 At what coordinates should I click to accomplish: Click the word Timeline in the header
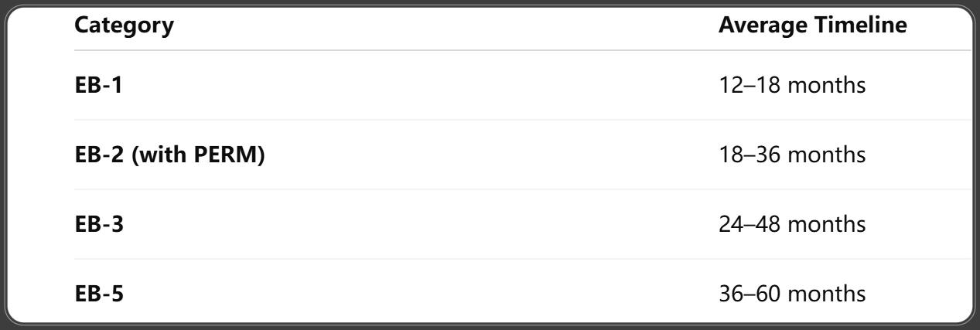[862, 25]
